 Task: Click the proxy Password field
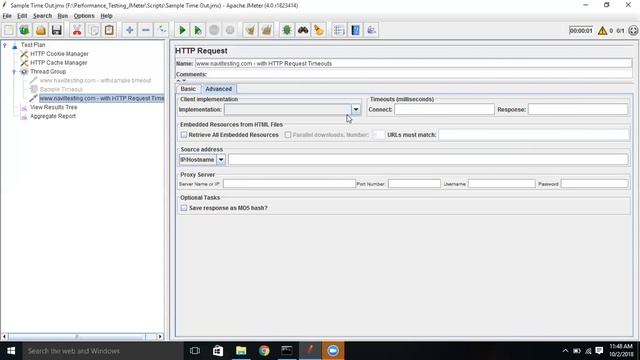coord(594,184)
